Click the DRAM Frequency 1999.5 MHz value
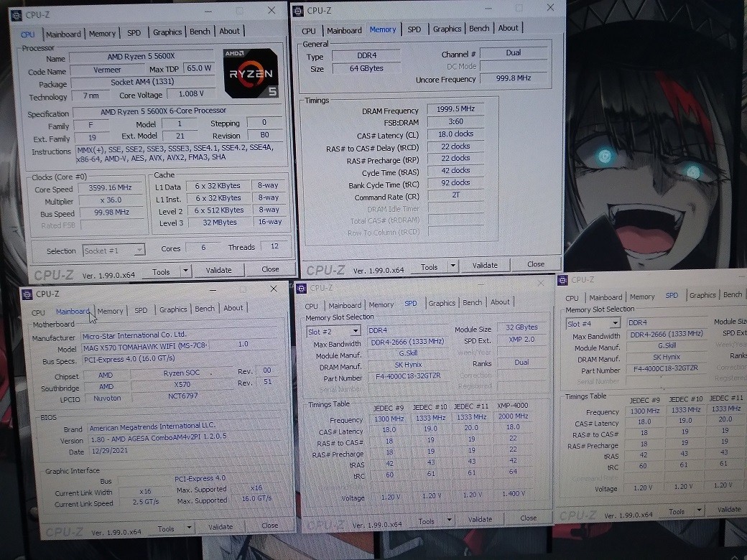Image resolution: width=747 pixels, height=560 pixels. (x=455, y=109)
